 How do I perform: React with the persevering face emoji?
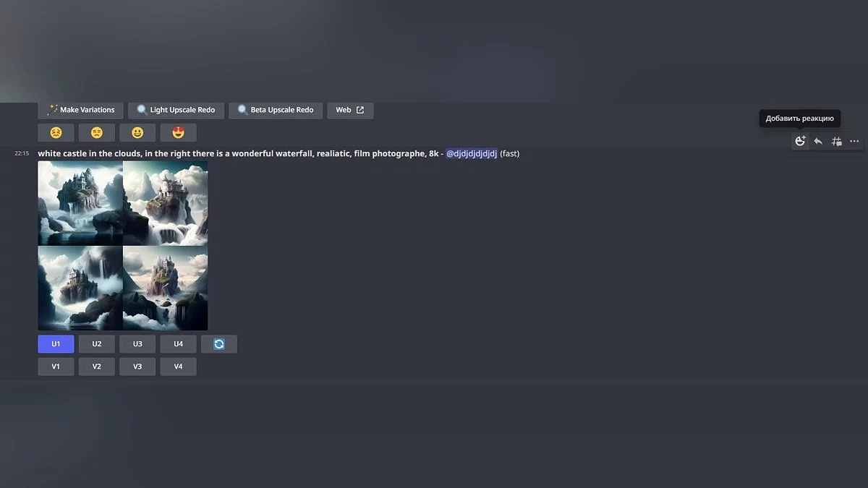(56, 133)
